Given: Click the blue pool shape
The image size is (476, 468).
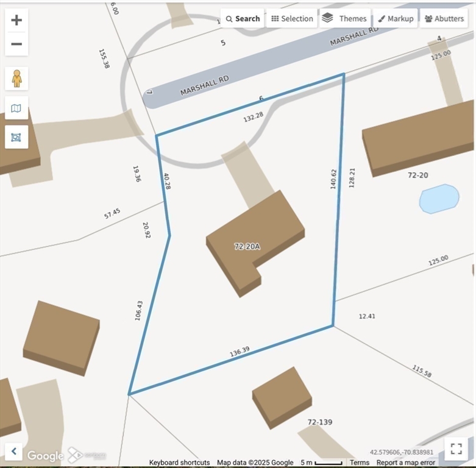Looking at the screenshot, I should pos(439,199).
